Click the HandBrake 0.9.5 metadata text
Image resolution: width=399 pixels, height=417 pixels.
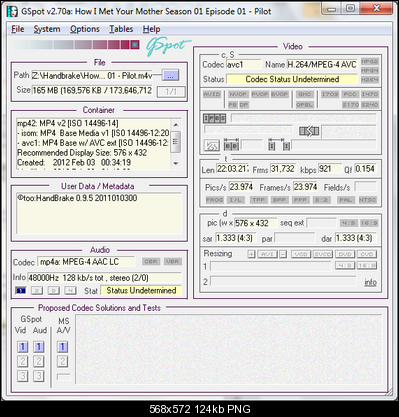point(77,198)
